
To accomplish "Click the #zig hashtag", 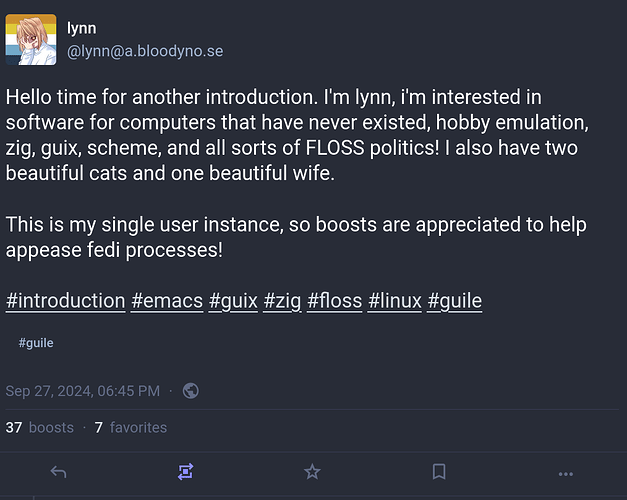I will (283, 300).
